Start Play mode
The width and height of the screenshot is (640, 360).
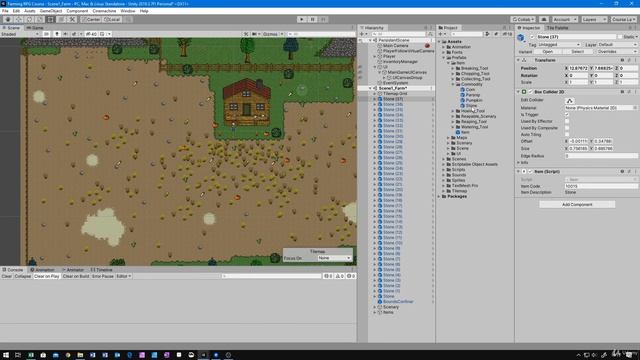pyautogui.click(x=302, y=19)
